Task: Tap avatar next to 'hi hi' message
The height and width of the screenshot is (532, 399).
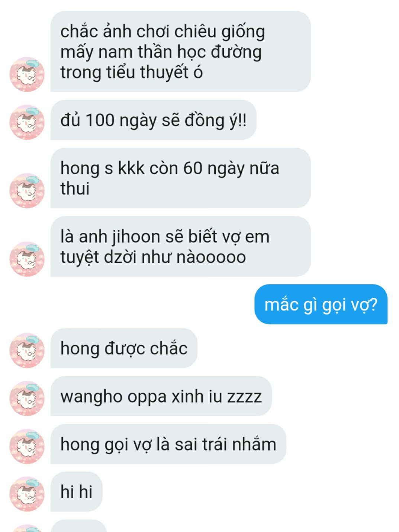Action: coord(27,494)
